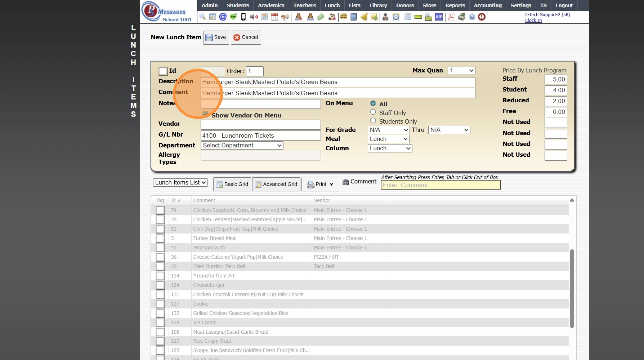Toggle Show Vendor On Menu checkbox
Image resolution: width=644 pixels, height=360 pixels.
click(x=206, y=115)
